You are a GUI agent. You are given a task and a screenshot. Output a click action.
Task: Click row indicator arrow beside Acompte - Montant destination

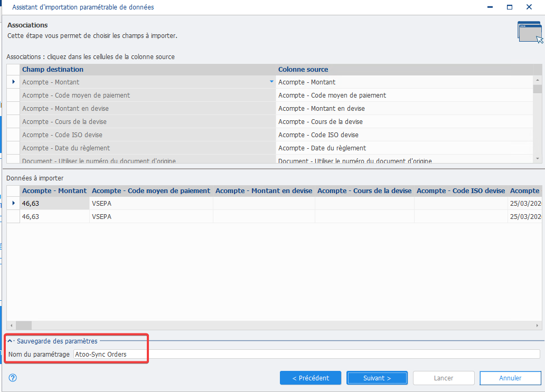point(13,82)
